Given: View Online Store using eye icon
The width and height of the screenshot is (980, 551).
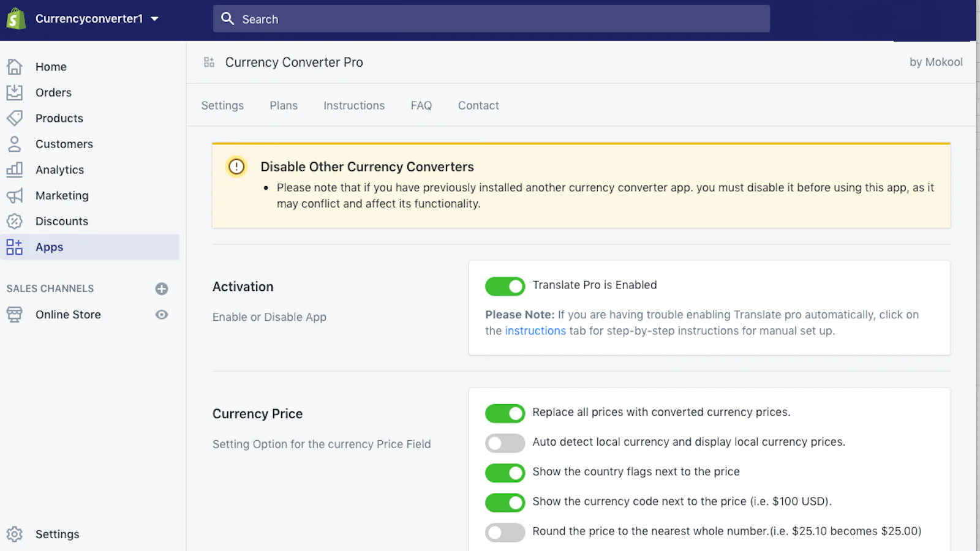Looking at the screenshot, I should 162,315.
